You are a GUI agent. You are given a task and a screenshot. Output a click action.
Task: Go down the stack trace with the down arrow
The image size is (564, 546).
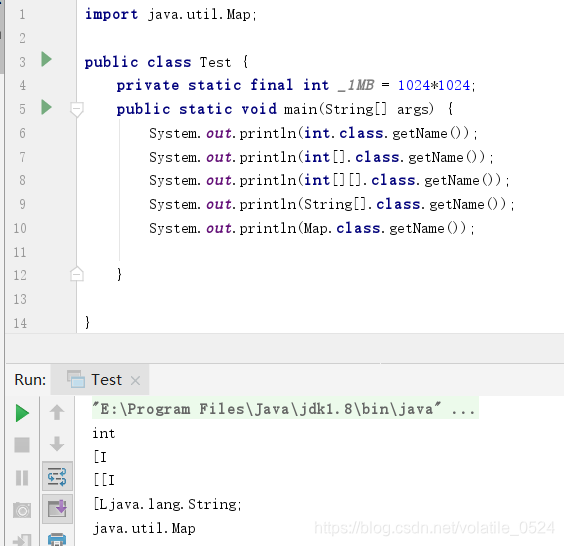click(x=57, y=444)
